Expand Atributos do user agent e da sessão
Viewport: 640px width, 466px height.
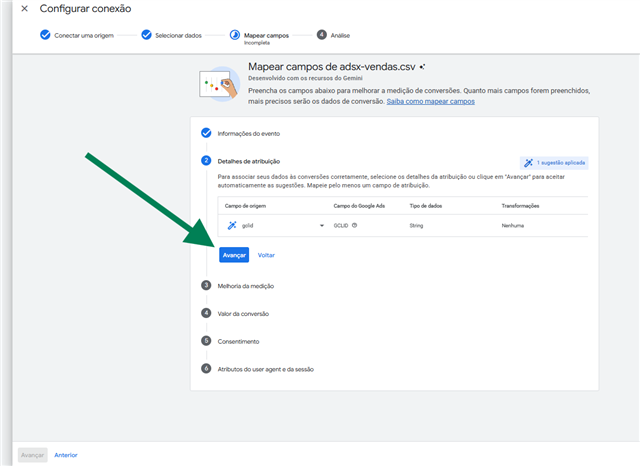tap(266, 370)
